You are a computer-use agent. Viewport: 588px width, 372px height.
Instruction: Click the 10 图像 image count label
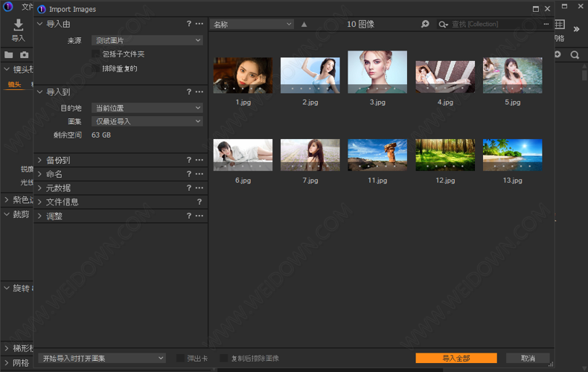[x=360, y=24]
